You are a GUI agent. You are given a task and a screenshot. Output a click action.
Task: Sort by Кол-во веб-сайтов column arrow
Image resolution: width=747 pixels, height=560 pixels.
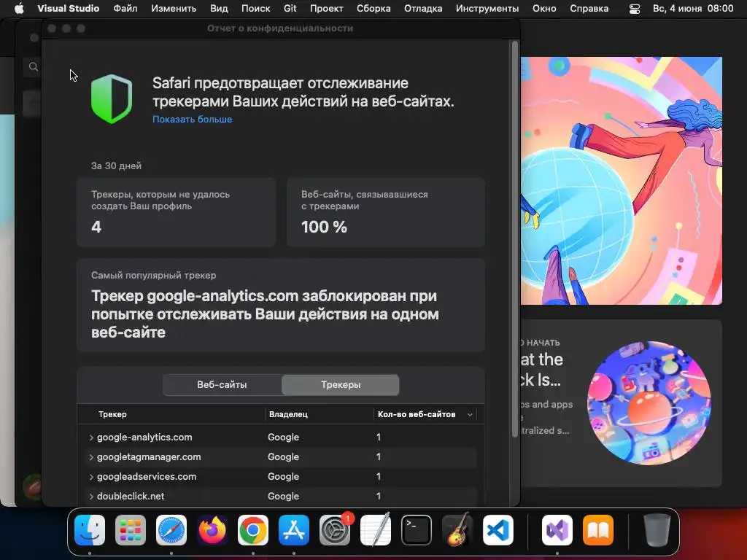pyautogui.click(x=470, y=414)
